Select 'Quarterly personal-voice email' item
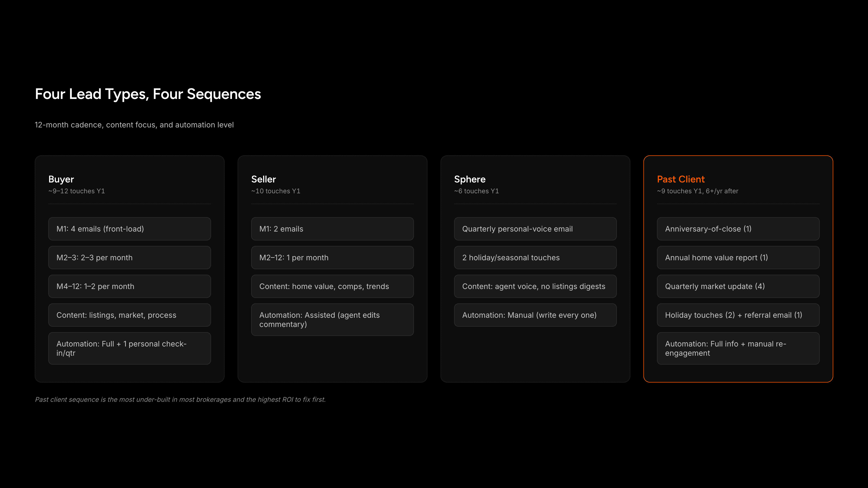The image size is (868, 488). coord(535,229)
